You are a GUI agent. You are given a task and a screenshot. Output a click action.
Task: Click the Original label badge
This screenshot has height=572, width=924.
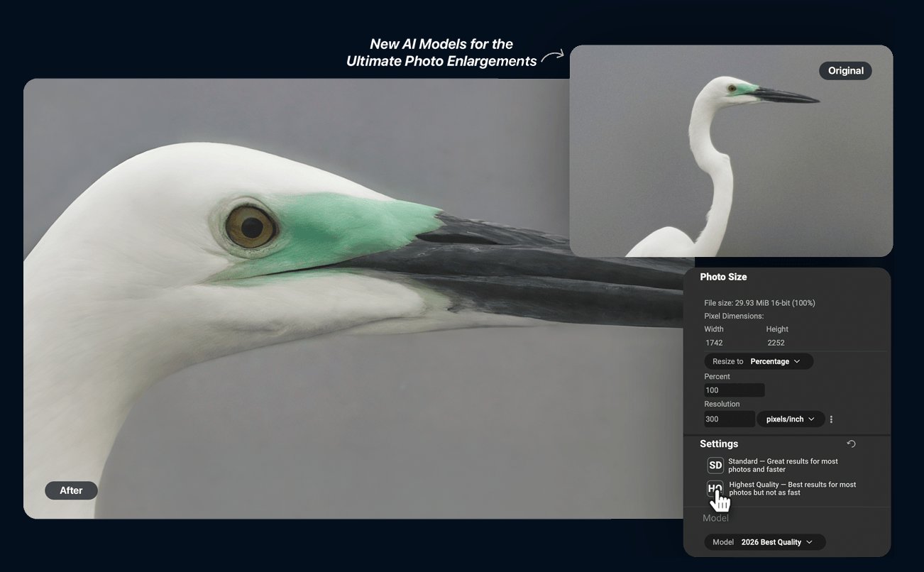(x=845, y=71)
